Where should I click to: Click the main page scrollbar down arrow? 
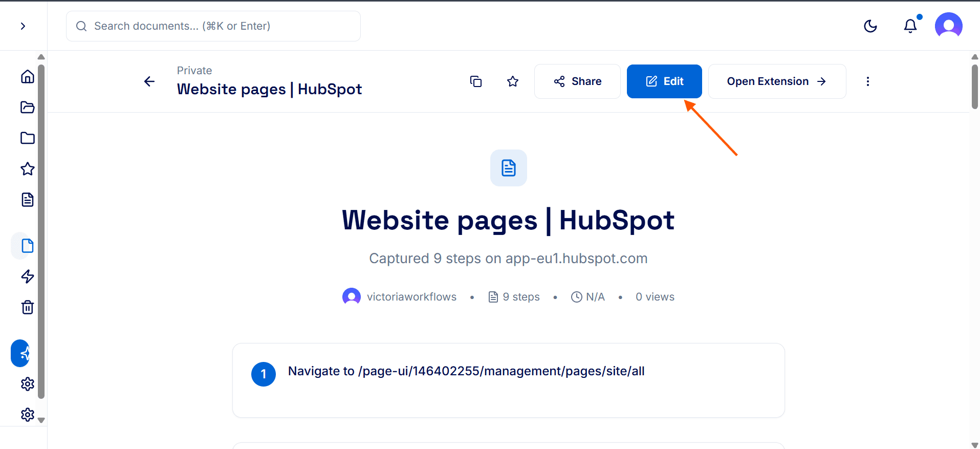(975, 445)
